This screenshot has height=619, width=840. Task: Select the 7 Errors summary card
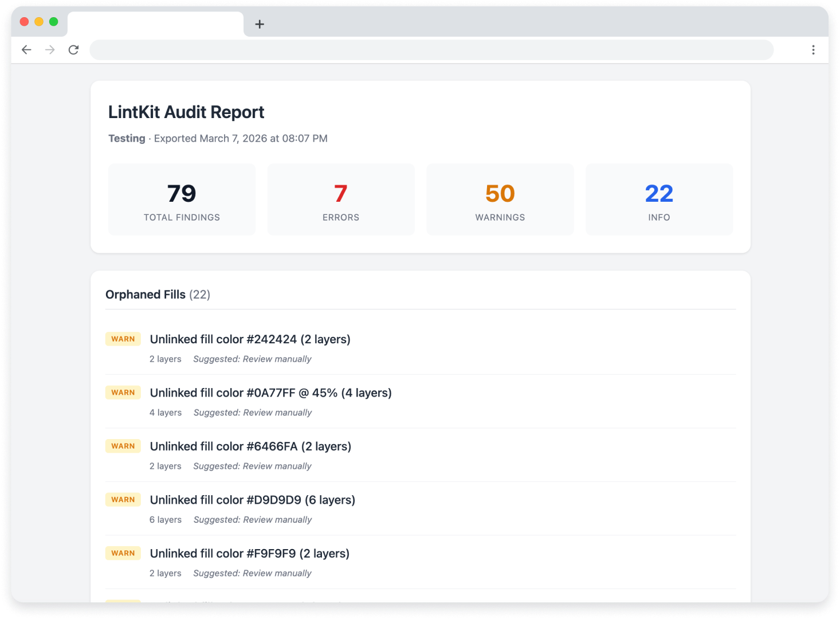340,199
